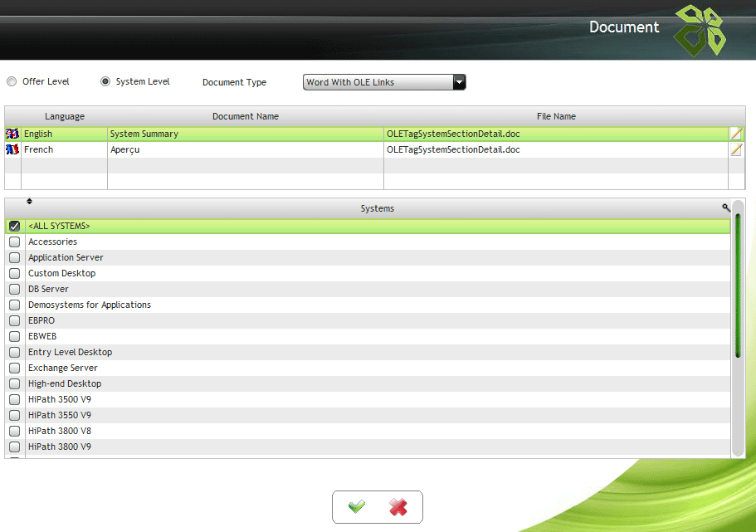Click the English language flag icon

tap(12, 134)
